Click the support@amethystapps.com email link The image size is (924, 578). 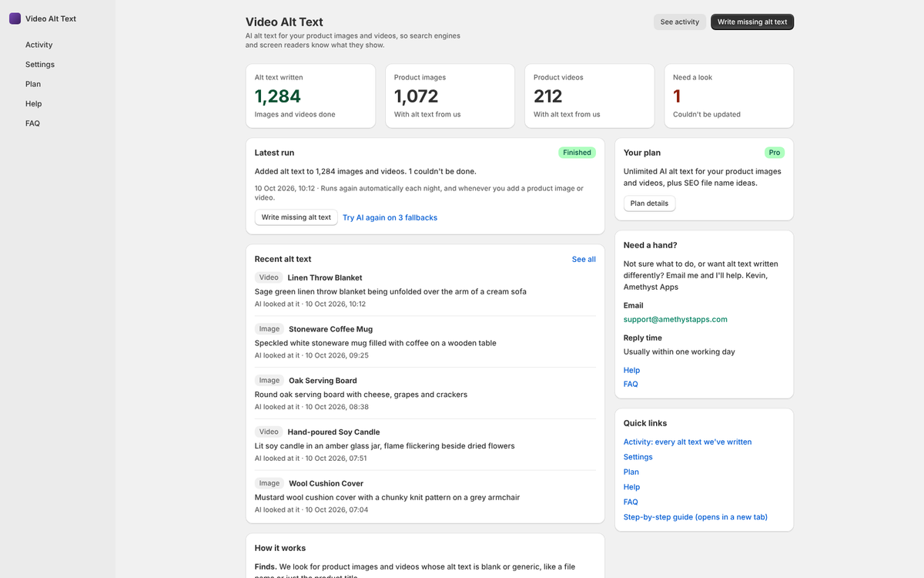[x=675, y=319]
